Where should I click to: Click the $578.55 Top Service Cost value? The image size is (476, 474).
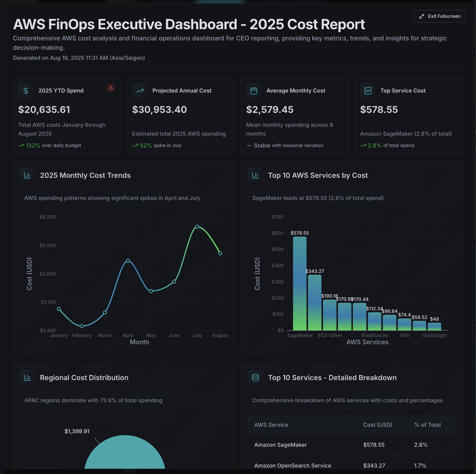[379, 109]
